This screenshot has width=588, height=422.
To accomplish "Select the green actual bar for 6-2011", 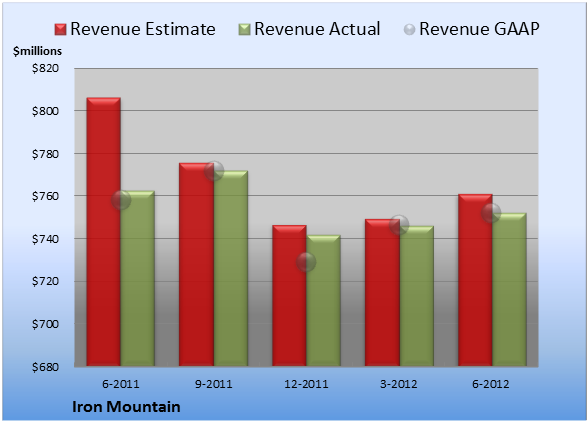I will [x=138, y=278].
